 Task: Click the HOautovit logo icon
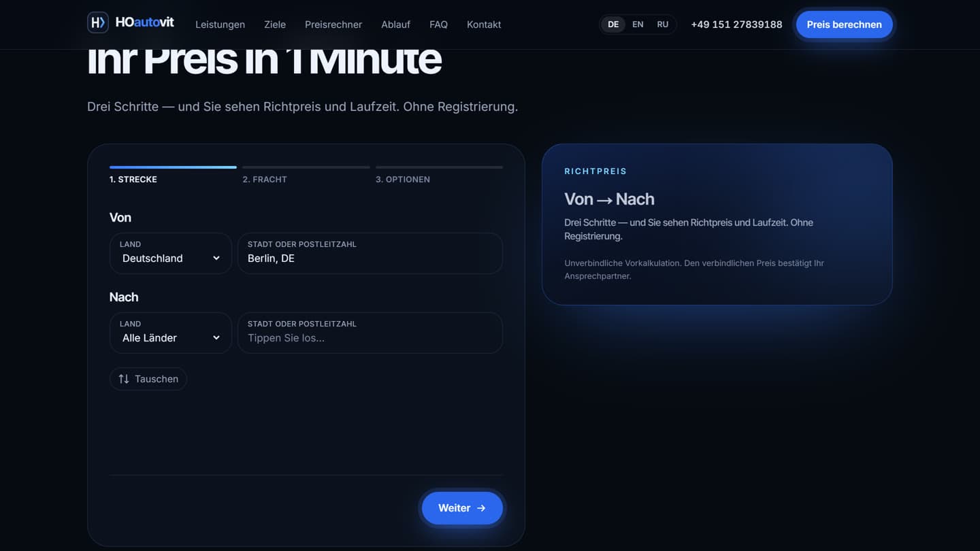(98, 22)
